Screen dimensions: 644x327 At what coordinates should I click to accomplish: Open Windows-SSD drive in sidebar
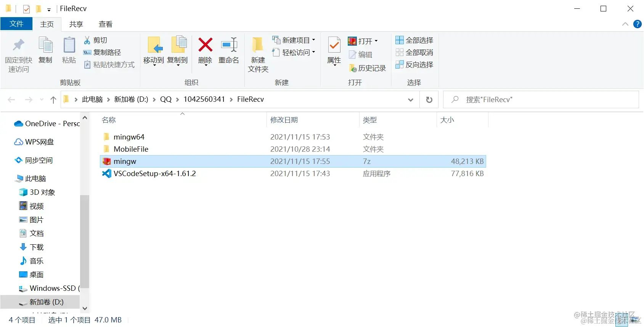point(49,288)
